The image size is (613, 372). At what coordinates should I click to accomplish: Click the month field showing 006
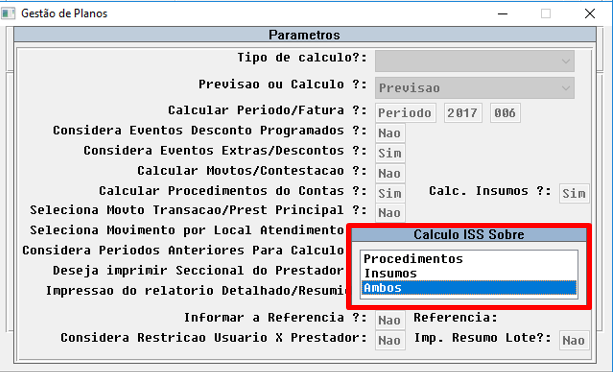tap(505, 113)
